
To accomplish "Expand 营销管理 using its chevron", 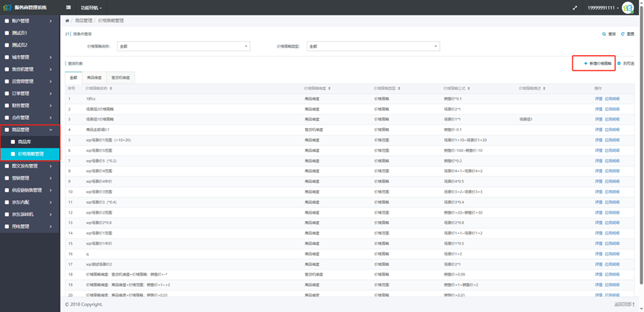I will 51,178.
